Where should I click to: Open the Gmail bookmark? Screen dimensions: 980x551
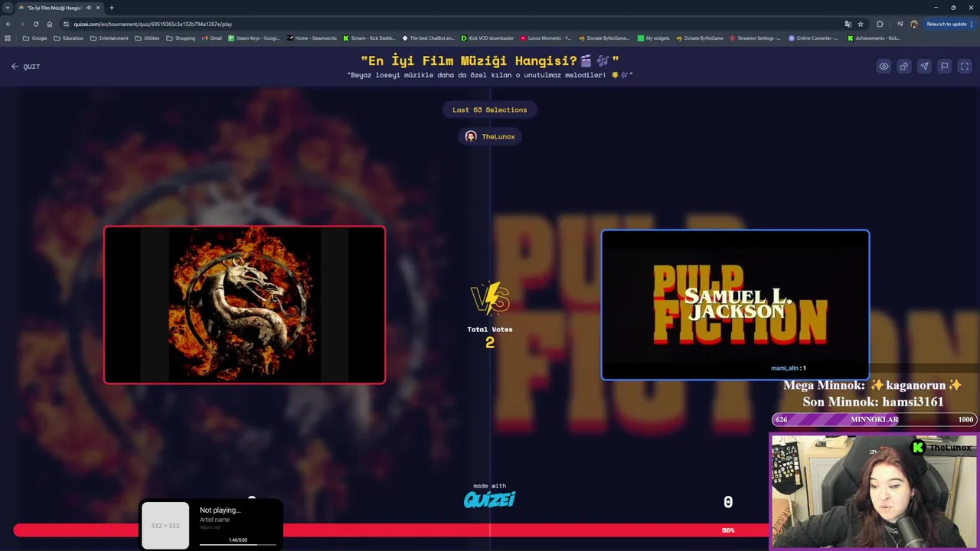tap(211, 38)
